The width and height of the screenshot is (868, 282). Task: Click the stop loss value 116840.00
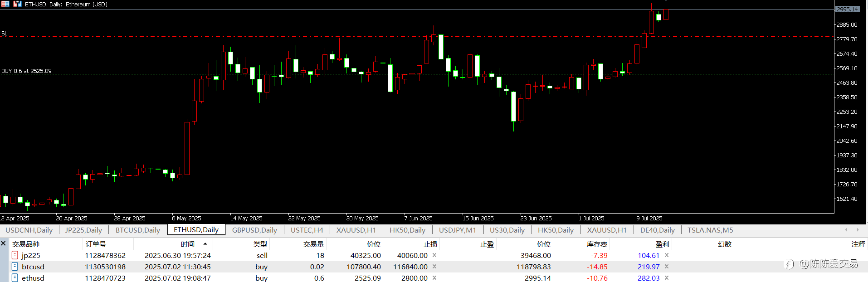410,267
